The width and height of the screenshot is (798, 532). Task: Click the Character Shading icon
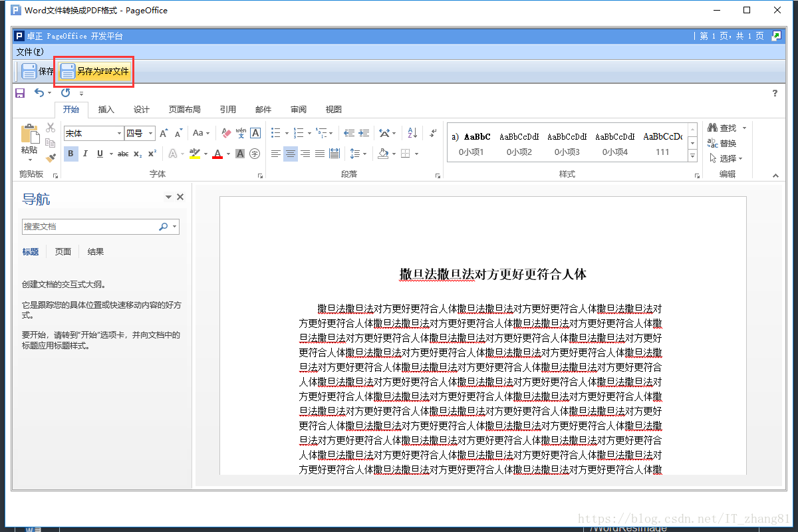pyautogui.click(x=240, y=154)
